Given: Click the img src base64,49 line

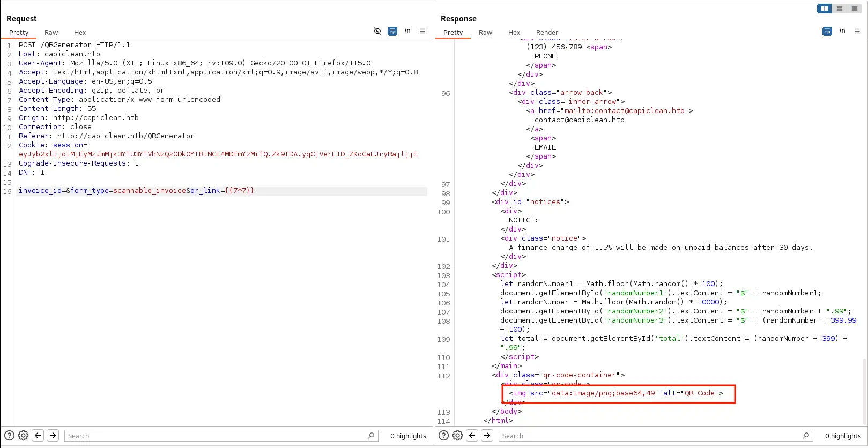Looking at the screenshot, I should click(616, 393).
